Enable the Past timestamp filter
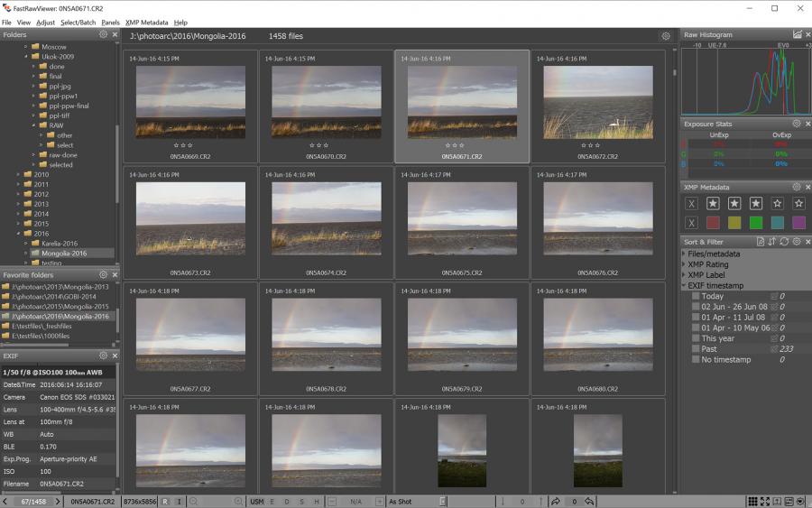Image resolution: width=812 pixels, height=508 pixels. coord(695,349)
